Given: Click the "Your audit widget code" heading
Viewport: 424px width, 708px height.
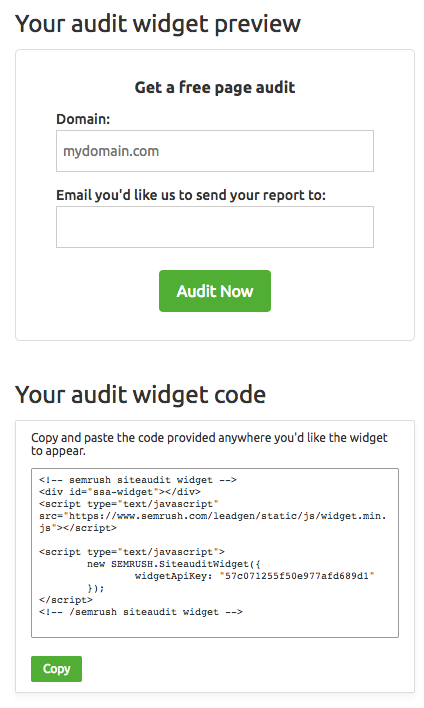Looking at the screenshot, I should (140, 395).
